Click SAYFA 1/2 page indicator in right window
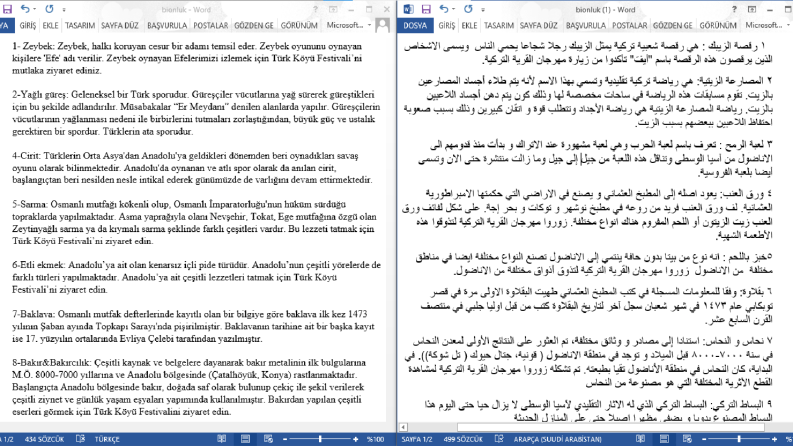The image size is (793, 446). tap(417, 439)
